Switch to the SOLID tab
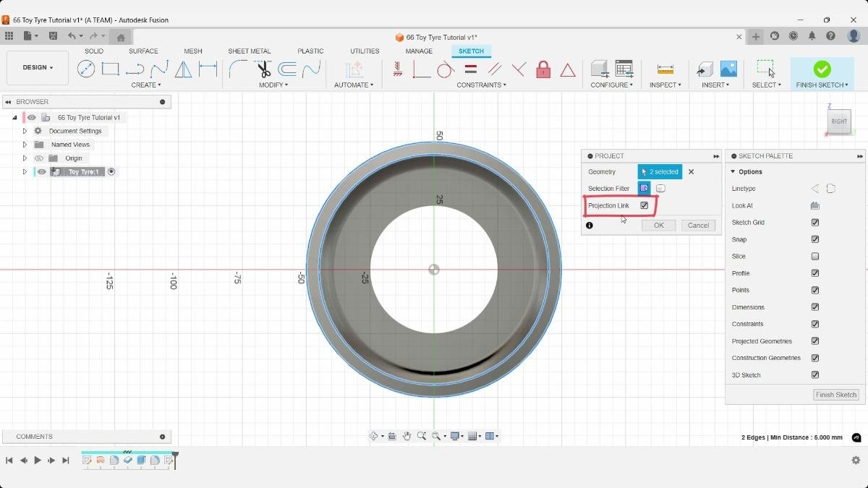 94,51
